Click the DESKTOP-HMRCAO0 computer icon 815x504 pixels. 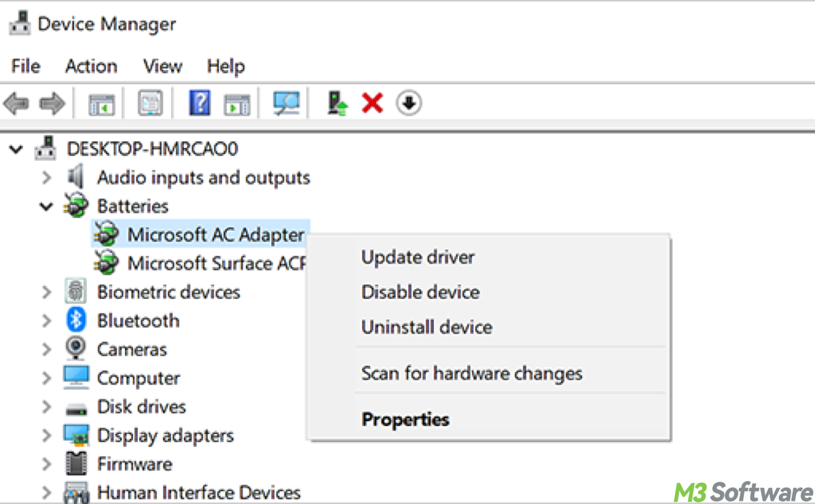point(46,148)
